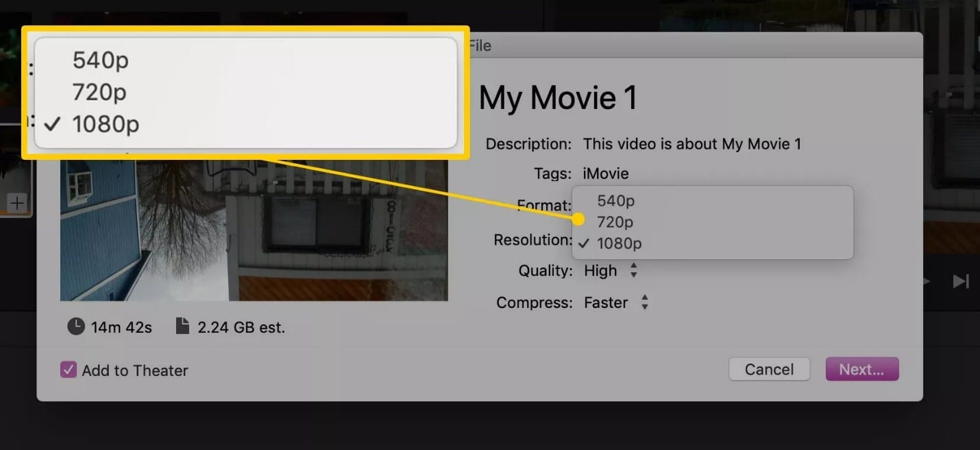Click the Next... button
980x450 pixels.
click(861, 369)
